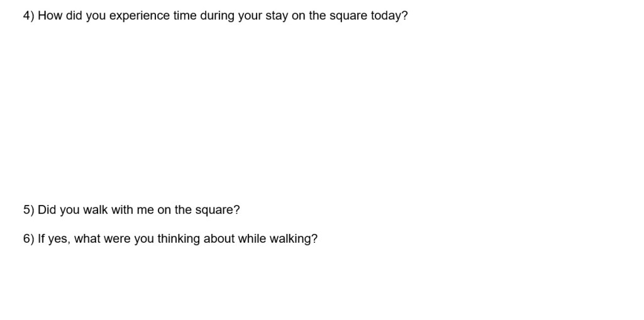The height and width of the screenshot is (320, 644).
Task: Click the "5)" question number
Action: pos(29,210)
